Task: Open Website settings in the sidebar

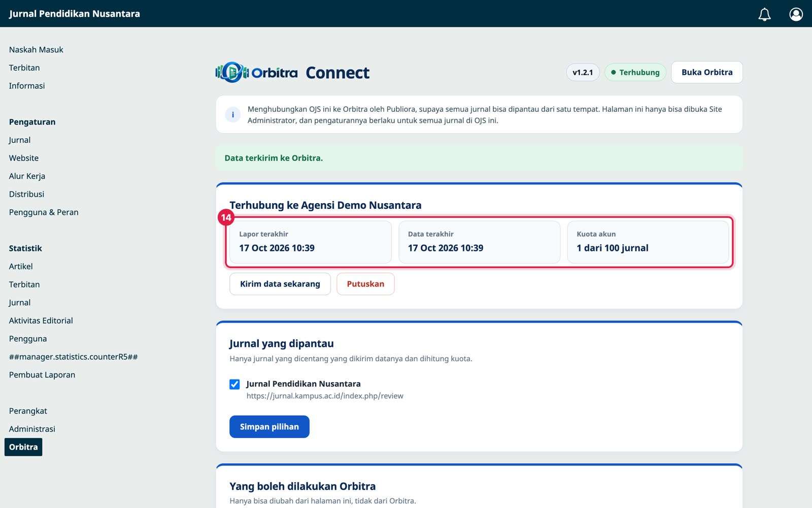Action: coord(24,158)
